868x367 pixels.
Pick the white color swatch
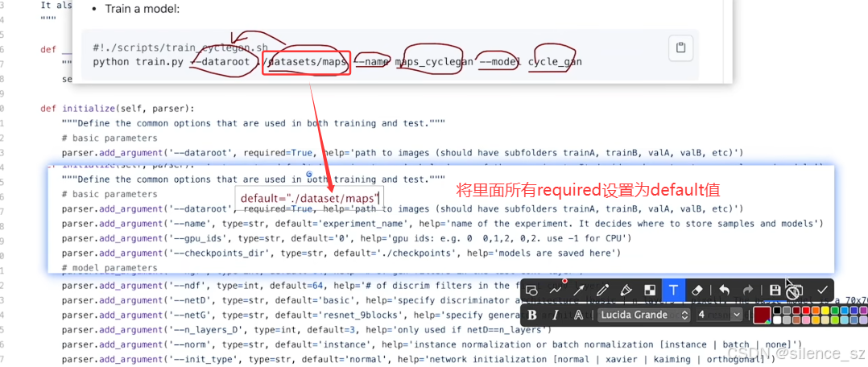click(x=777, y=320)
